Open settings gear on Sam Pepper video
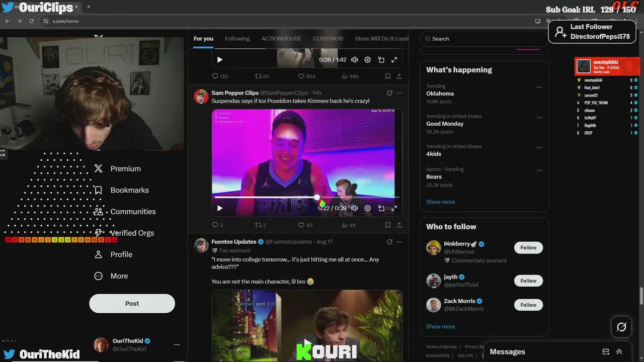 (368, 208)
